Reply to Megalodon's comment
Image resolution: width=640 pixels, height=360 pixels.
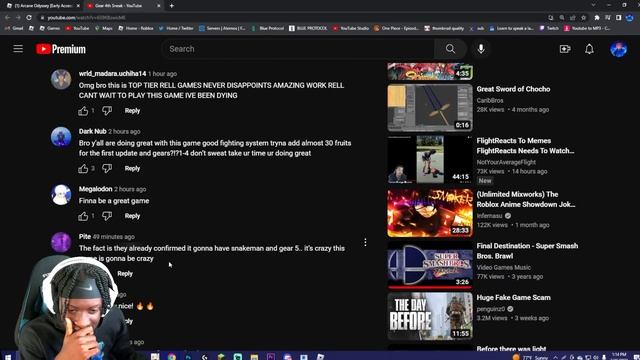(132, 216)
